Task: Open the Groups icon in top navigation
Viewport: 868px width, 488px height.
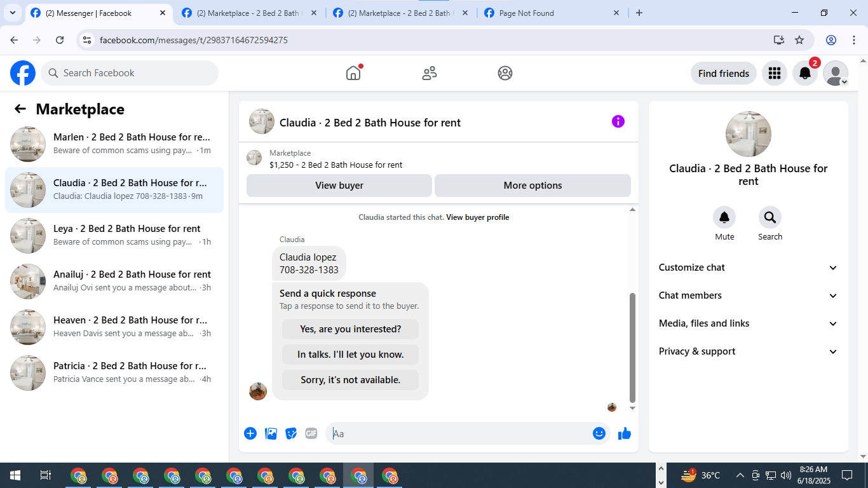Action: [x=505, y=73]
